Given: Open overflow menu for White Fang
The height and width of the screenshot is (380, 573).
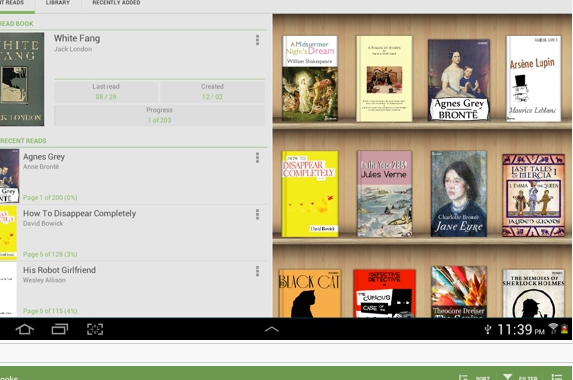Looking at the screenshot, I should point(257,40).
